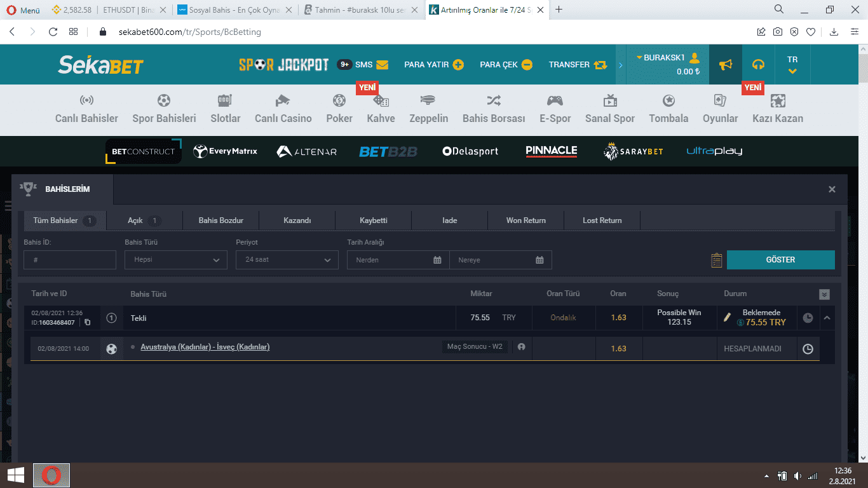Open the E-Spor gamepad section
Viewport: 868px width, 488px height.
[555, 109]
